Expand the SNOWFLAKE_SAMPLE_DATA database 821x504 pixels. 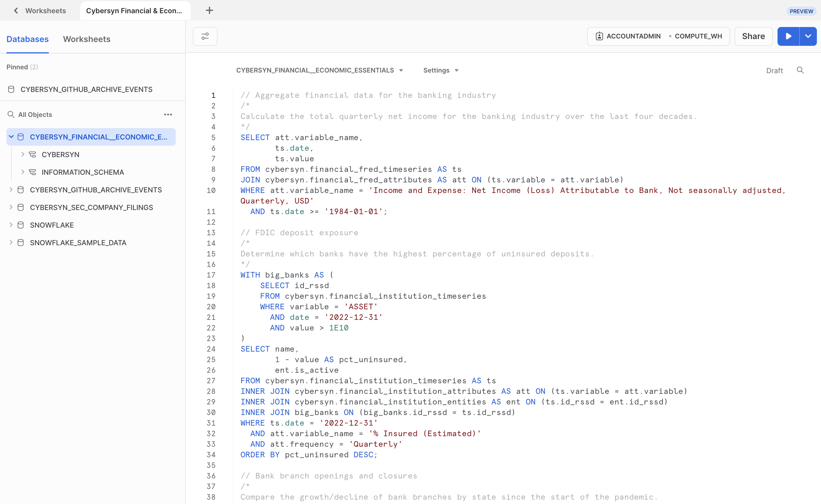tap(11, 242)
